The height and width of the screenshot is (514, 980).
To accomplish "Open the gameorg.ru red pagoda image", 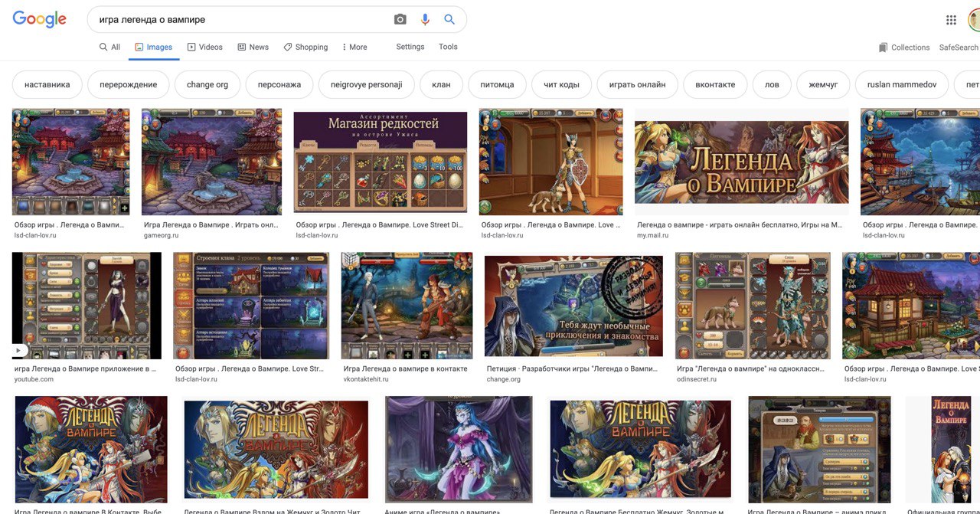I will coord(211,162).
